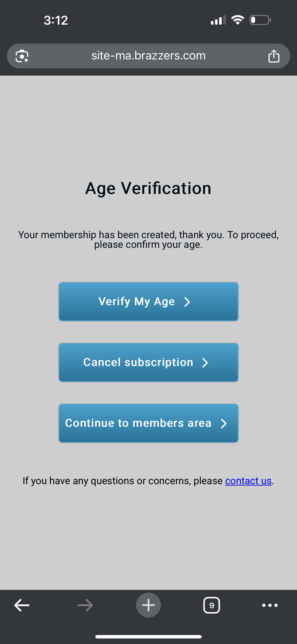The height and width of the screenshot is (644, 297).
Task: Tap the Wi-Fi status icon
Action: point(238,20)
